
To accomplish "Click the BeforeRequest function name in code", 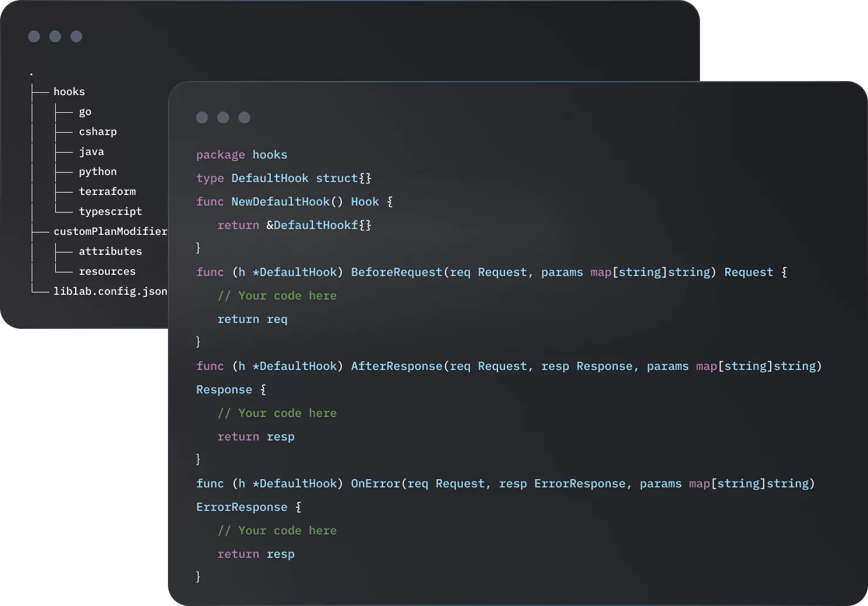I will (x=396, y=272).
